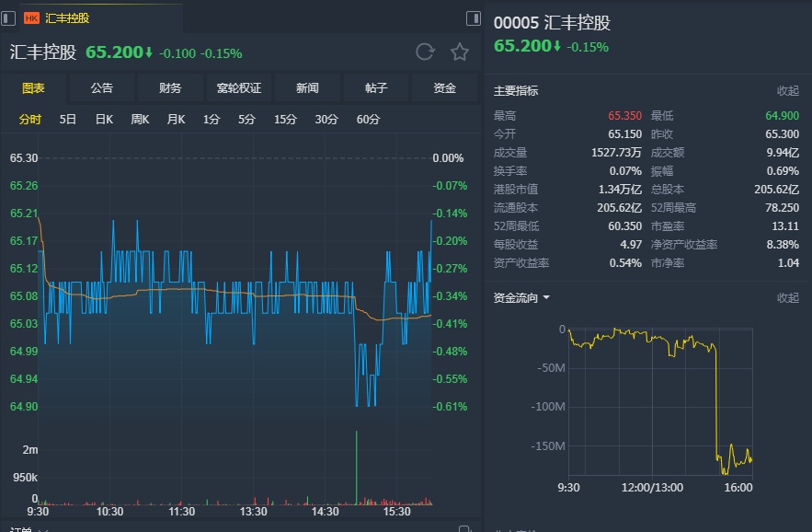
Task: Click the 市盈率 value 13.11
Action: [x=785, y=226]
